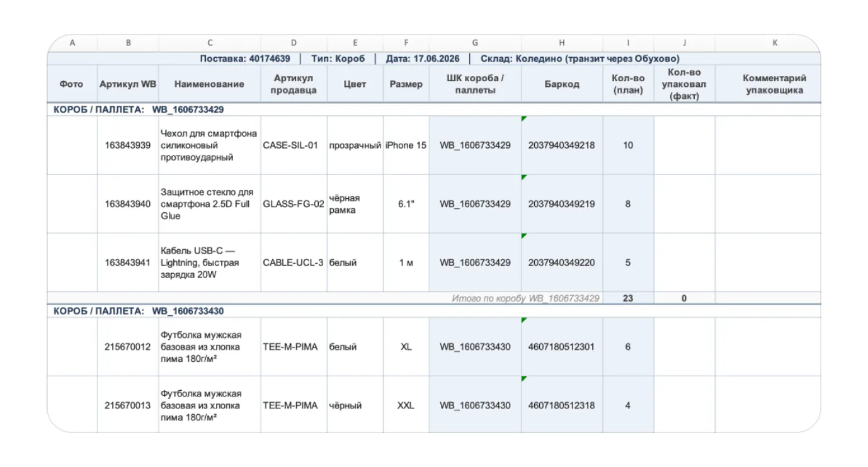Select seller article CABLE-UCL-3

(x=294, y=262)
